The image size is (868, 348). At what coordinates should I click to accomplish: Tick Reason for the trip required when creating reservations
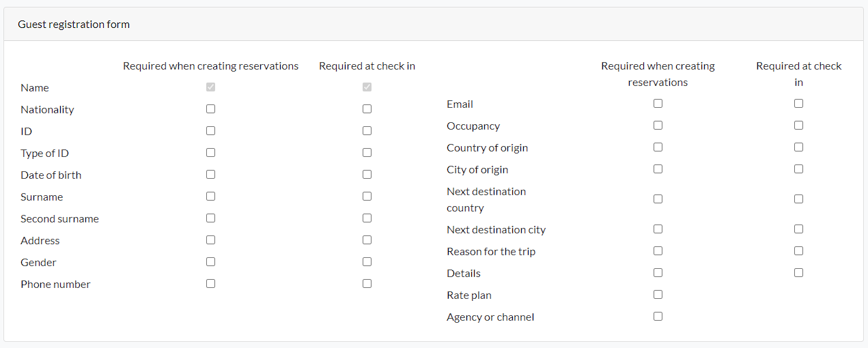658,250
